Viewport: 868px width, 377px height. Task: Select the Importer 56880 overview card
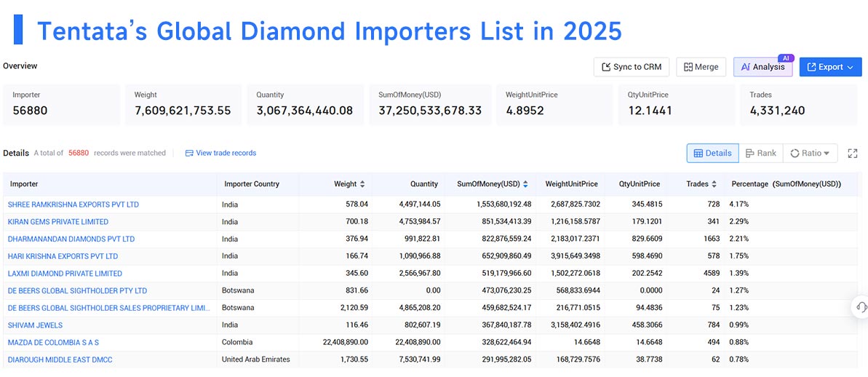(x=61, y=105)
